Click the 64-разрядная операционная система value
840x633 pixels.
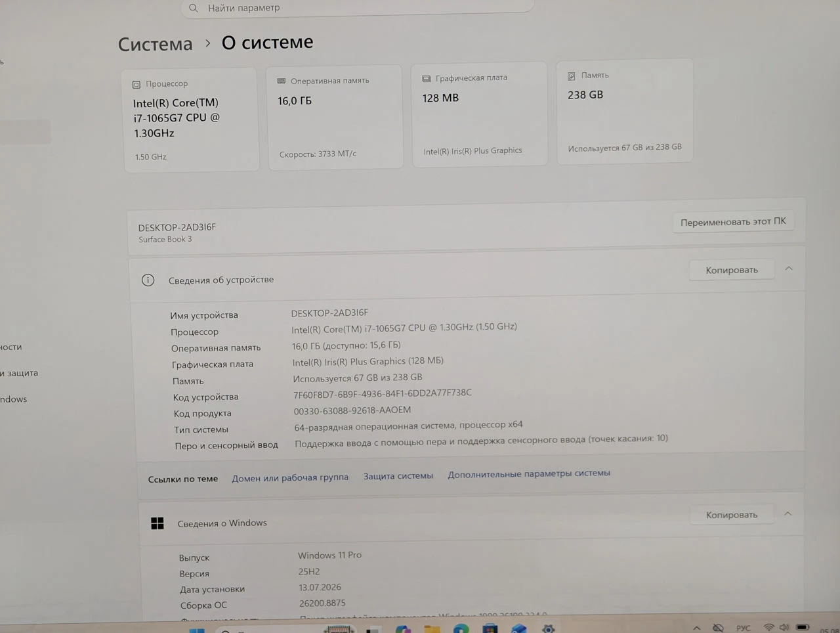[408, 426]
